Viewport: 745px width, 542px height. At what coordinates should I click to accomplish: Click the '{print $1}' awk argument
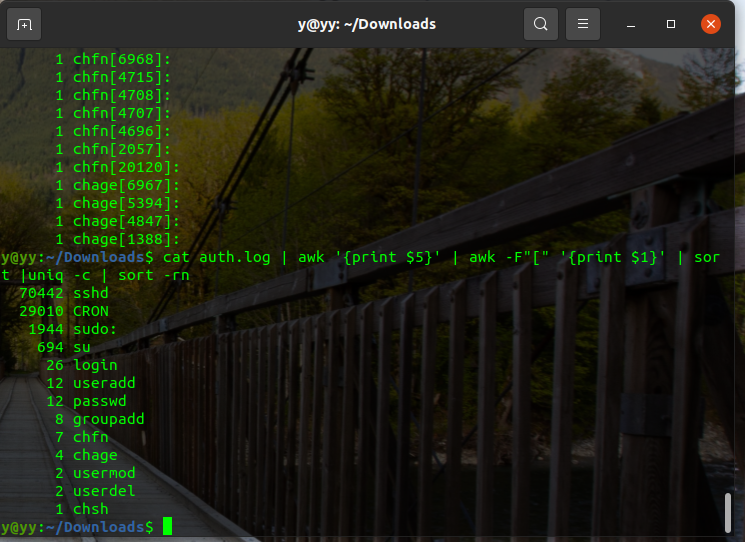613,257
